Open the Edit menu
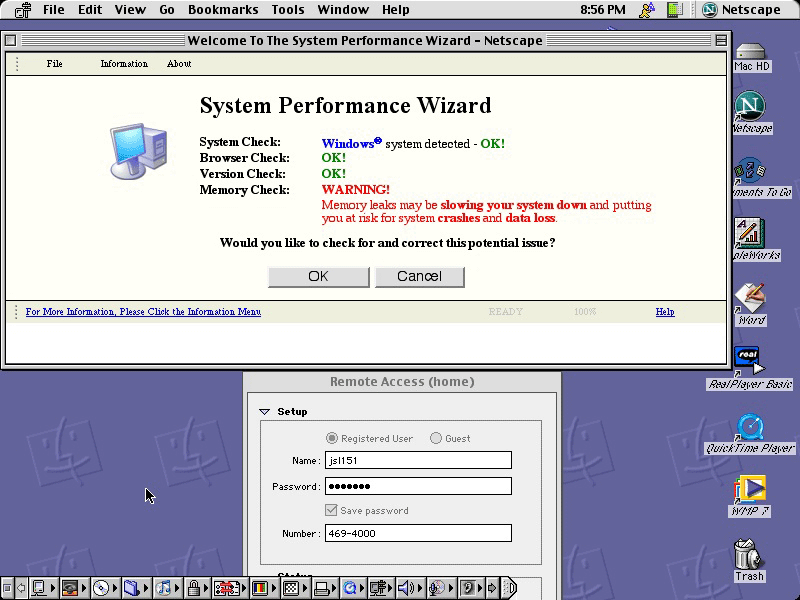The width and height of the screenshot is (800, 600). (x=90, y=10)
